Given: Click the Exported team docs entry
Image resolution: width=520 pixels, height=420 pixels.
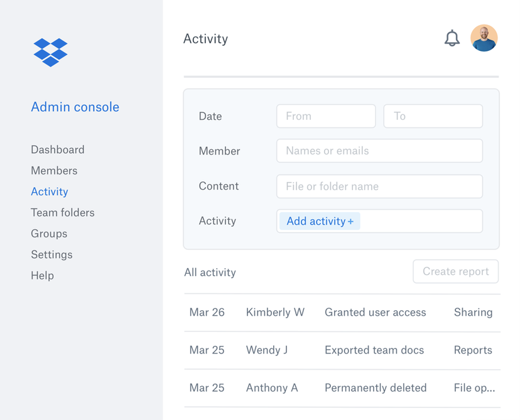Looking at the screenshot, I should pos(374,350).
